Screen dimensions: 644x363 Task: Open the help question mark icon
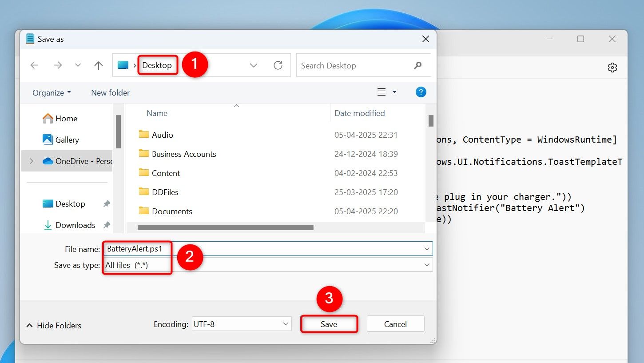click(x=421, y=92)
